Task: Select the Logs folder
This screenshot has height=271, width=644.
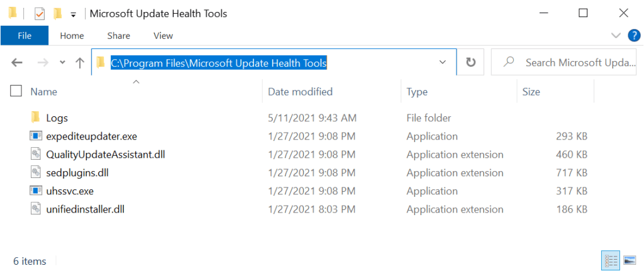Action: coord(57,118)
